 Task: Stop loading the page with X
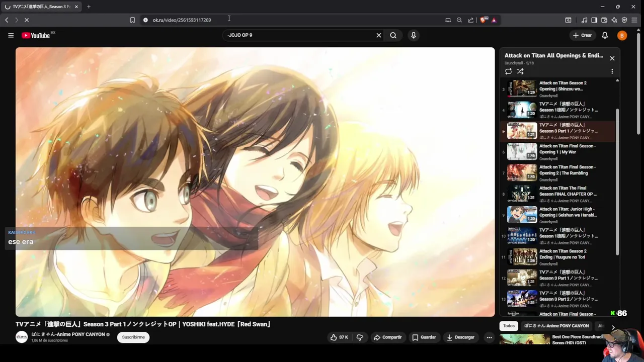[x=27, y=20]
